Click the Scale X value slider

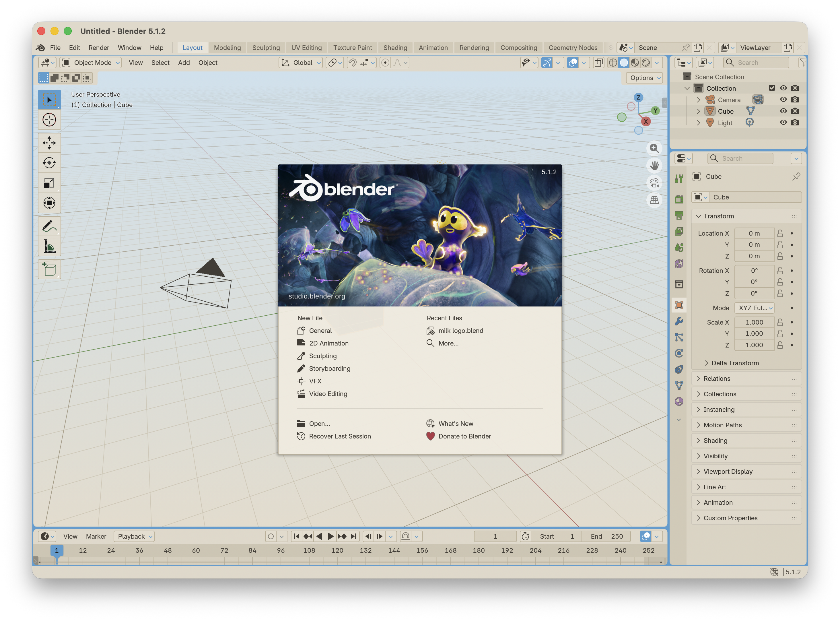(754, 322)
